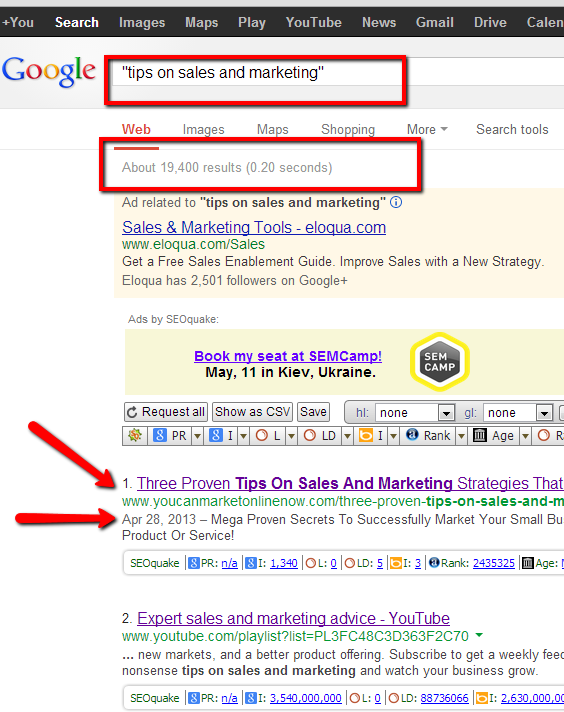Select the Web results tab

coord(136,129)
